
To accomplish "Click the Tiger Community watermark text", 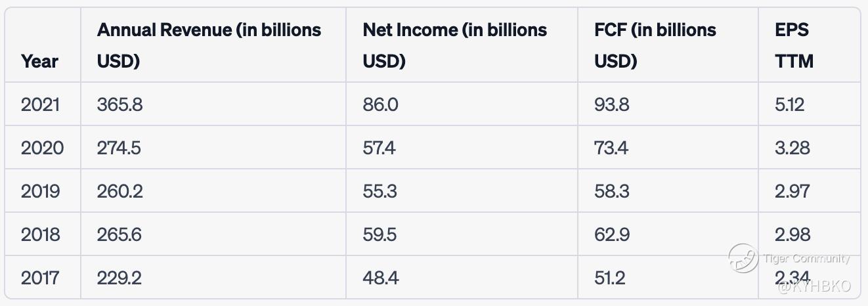I will (807, 258).
